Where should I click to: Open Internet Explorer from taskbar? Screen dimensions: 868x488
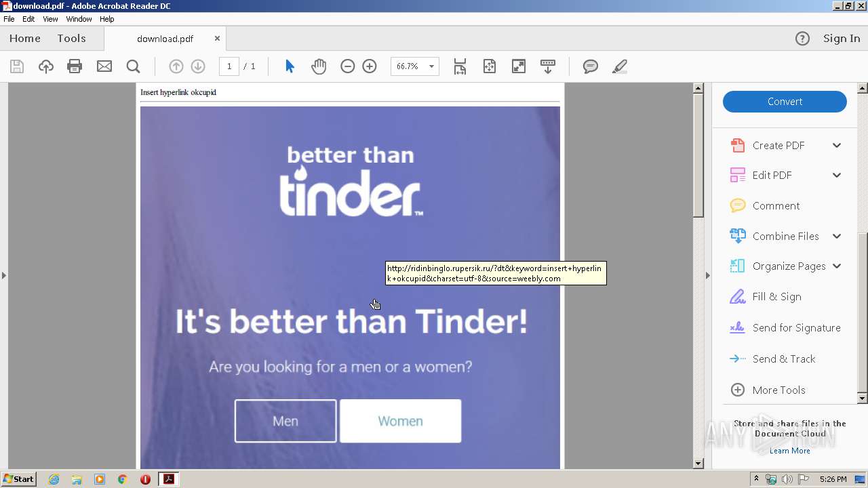[x=54, y=479]
